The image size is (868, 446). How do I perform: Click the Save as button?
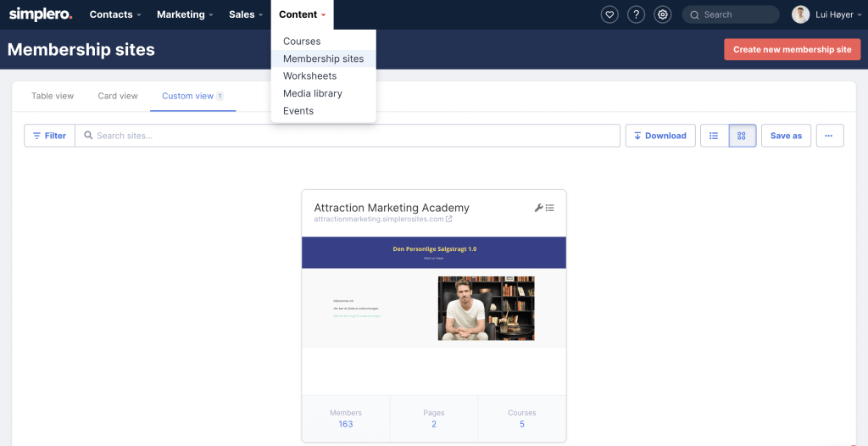[x=786, y=136]
